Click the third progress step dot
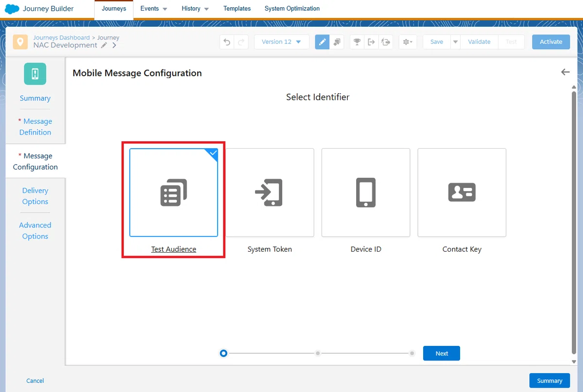 [x=412, y=353]
